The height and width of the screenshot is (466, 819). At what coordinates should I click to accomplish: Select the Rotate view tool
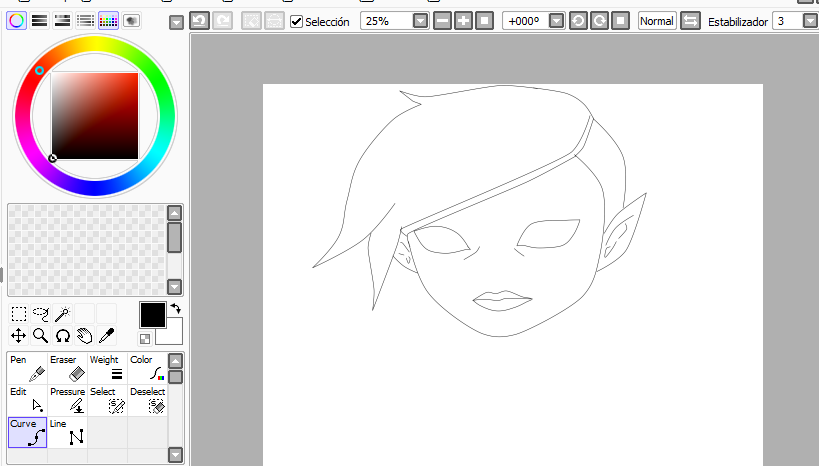63,335
